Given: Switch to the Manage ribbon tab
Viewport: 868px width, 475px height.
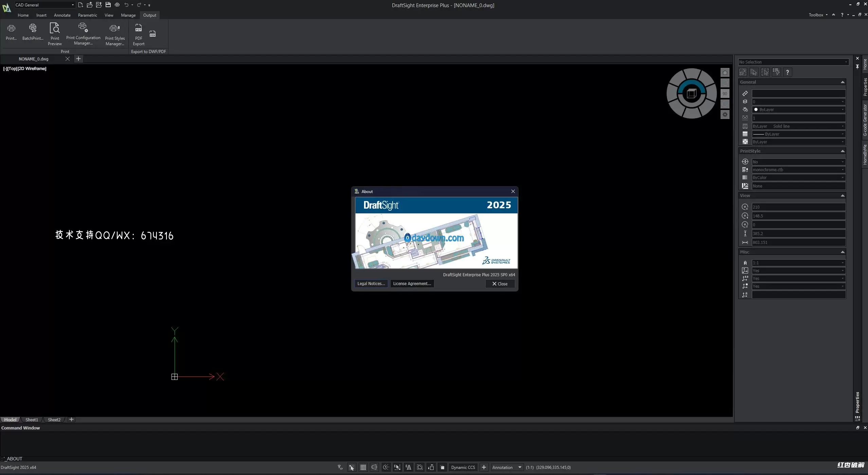Looking at the screenshot, I should [128, 15].
